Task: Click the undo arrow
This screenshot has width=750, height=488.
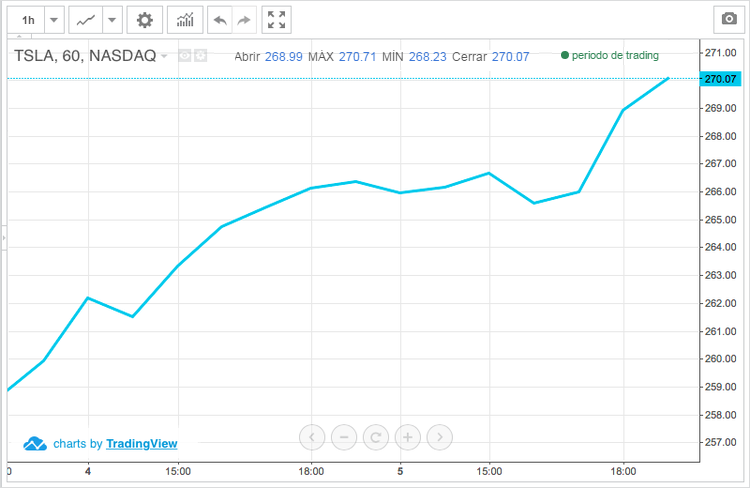Action: 220,20
